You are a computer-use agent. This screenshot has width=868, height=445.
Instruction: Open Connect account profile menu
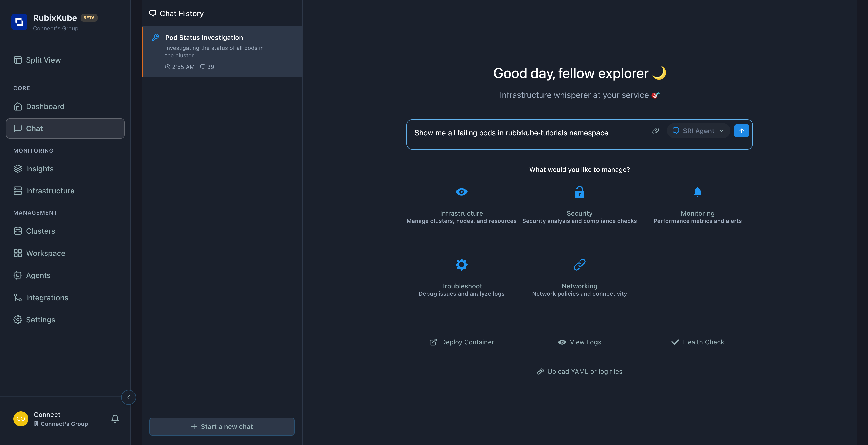pyautogui.click(x=50, y=419)
